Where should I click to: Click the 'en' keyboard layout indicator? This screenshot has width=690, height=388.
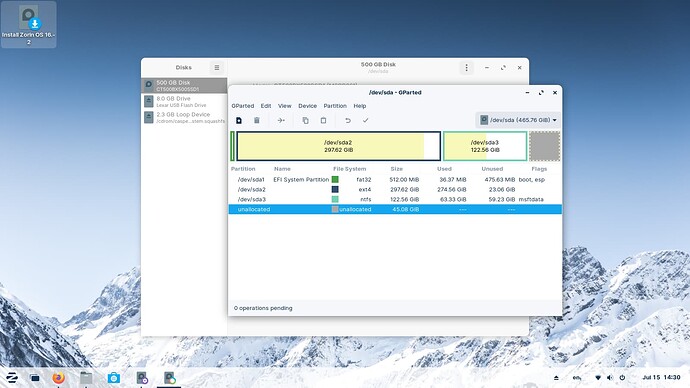(x=576, y=377)
